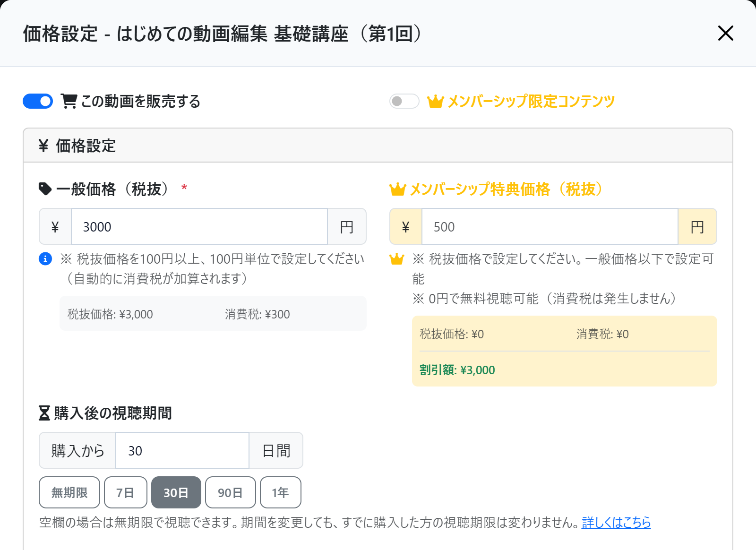Close the 価格設定 dialog with X

[x=725, y=33]
